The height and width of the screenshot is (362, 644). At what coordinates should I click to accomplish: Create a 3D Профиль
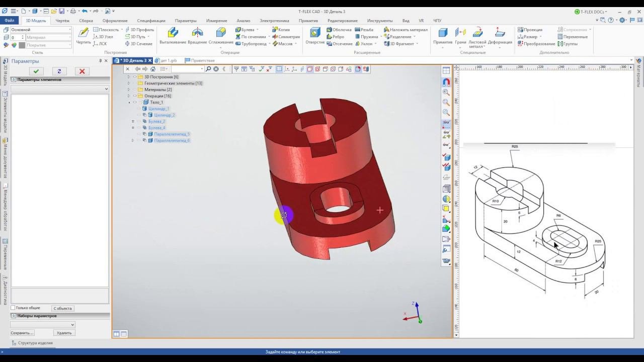(x=139, y=30)
